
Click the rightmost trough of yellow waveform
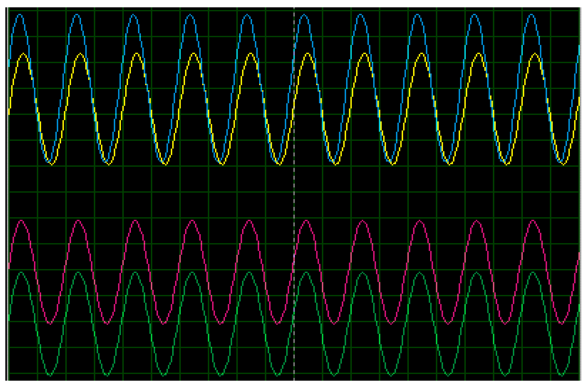tap(564, 164)
